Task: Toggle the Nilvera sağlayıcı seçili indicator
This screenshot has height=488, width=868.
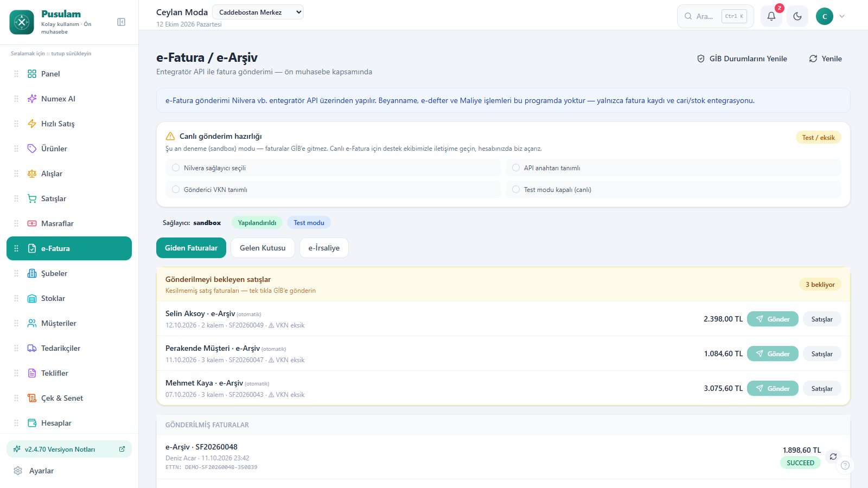Action: (x=176, y=168)
